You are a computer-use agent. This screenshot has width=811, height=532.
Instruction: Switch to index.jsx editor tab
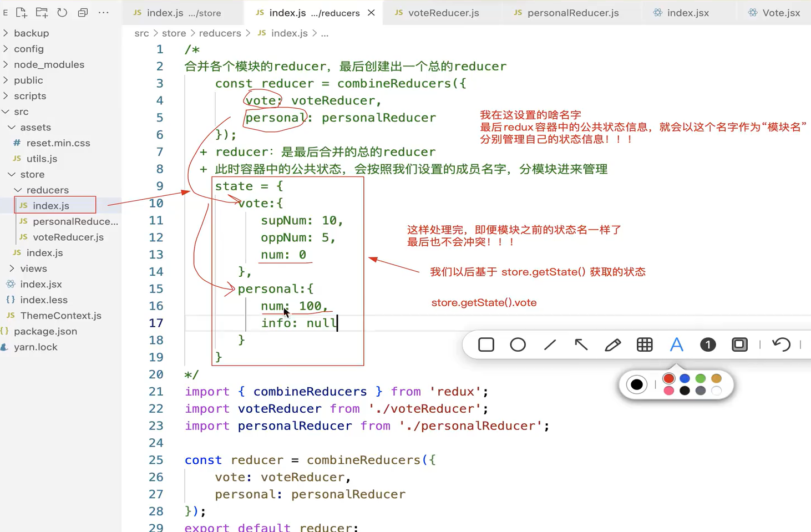click(687, 12)
